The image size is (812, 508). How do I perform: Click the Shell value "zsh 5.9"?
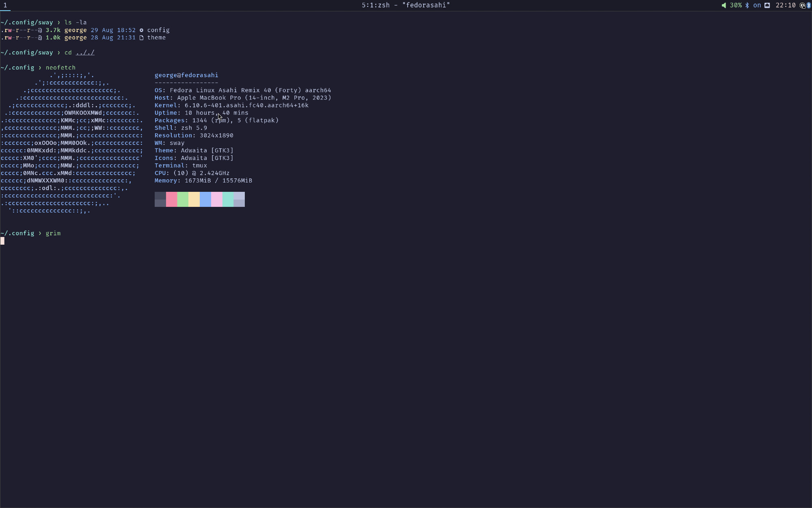194,128
